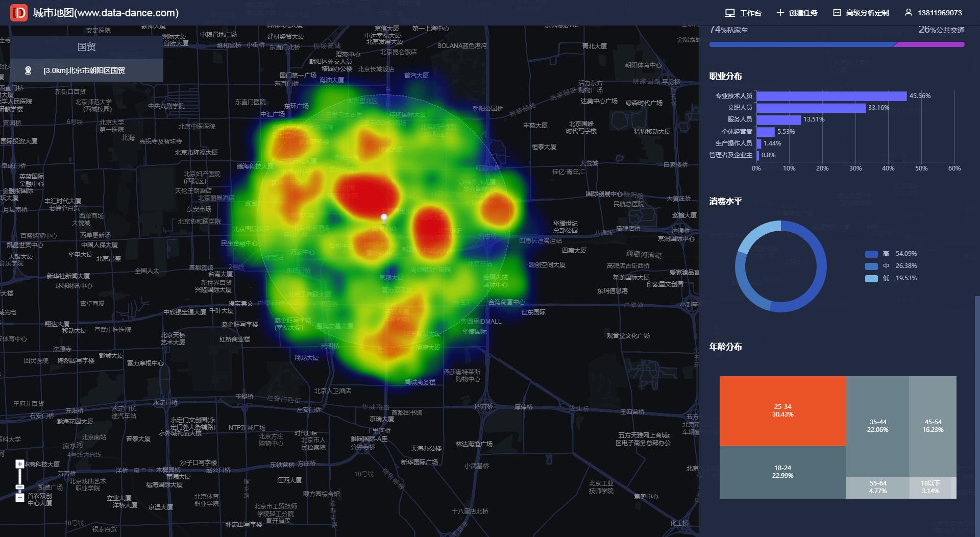Viewport: 980px width, 537px height.
Task: Toggle the 低 consumption legend item
Action: point(891,278)
